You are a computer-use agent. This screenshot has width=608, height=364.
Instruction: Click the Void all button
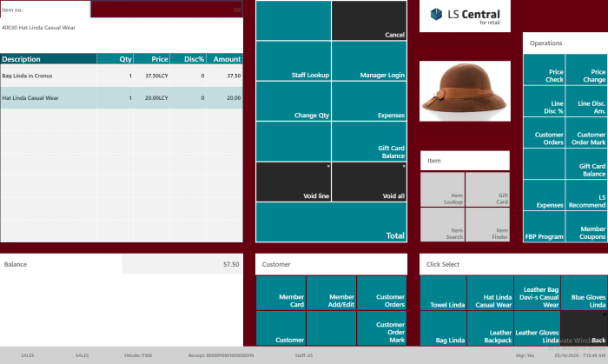coord(369,182)
